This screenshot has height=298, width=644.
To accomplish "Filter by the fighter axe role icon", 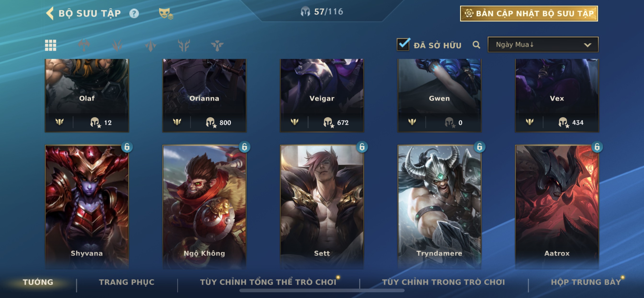I will (84, 45).
